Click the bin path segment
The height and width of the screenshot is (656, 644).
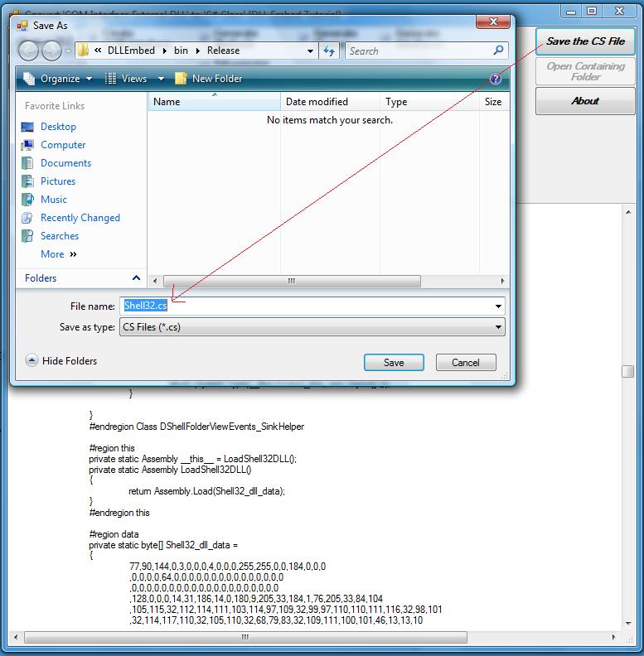(x=181, y=51)
